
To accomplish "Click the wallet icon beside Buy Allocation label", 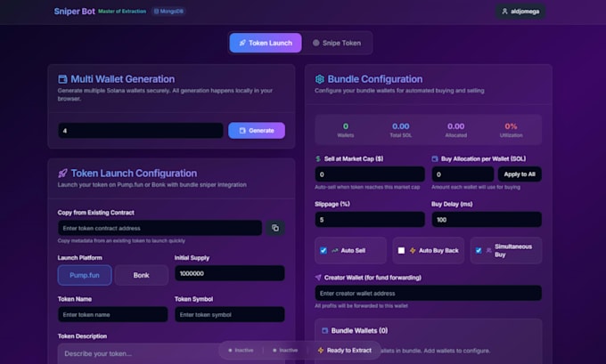I will [x=435, y=158].
